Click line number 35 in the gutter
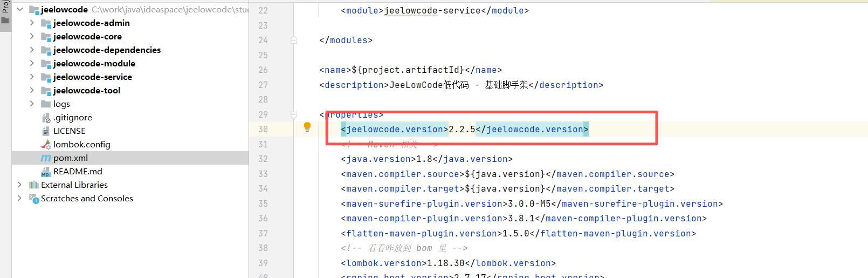The image size is (868, 278). click(263, 204)
